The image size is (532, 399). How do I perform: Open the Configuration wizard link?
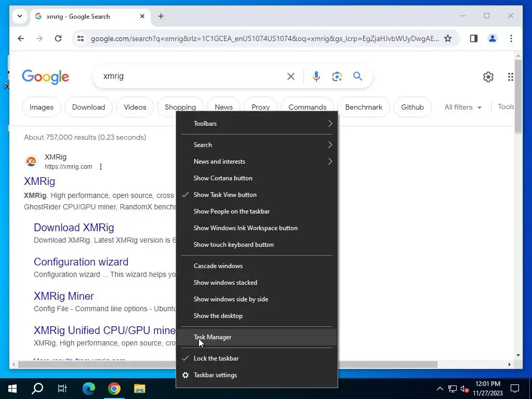coord(81,262)
